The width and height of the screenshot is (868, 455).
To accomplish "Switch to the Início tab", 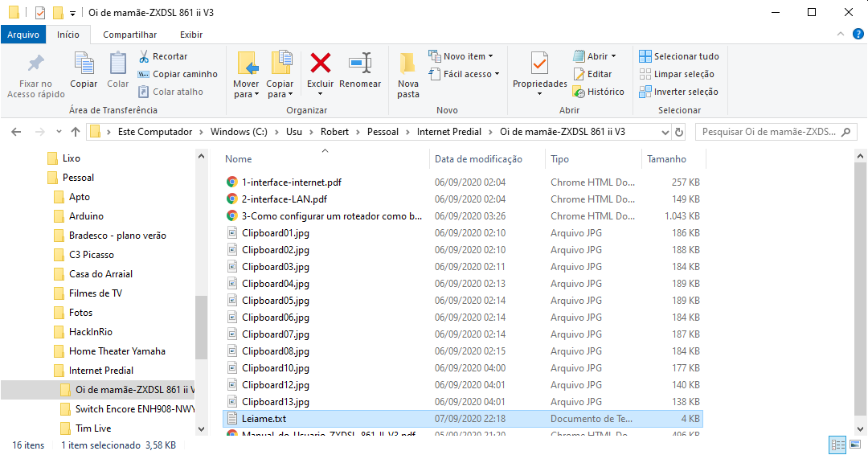I will [68, 35].
